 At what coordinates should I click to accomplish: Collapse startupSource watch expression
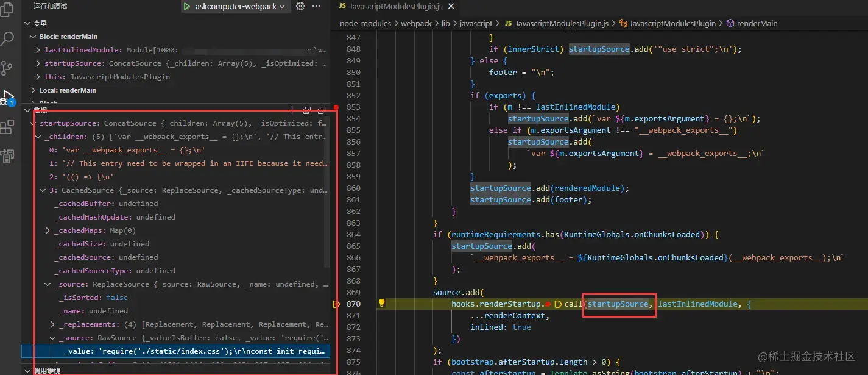34,123
